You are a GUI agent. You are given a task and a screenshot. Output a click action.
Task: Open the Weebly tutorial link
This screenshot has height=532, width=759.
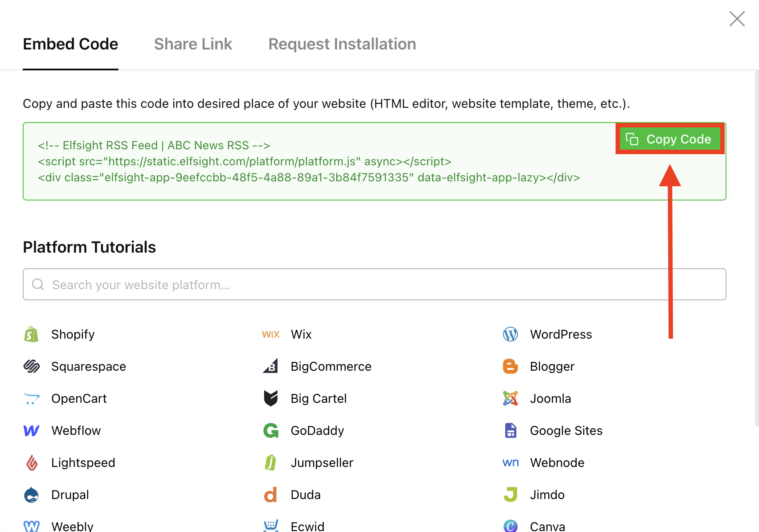[x=72, y=526]
